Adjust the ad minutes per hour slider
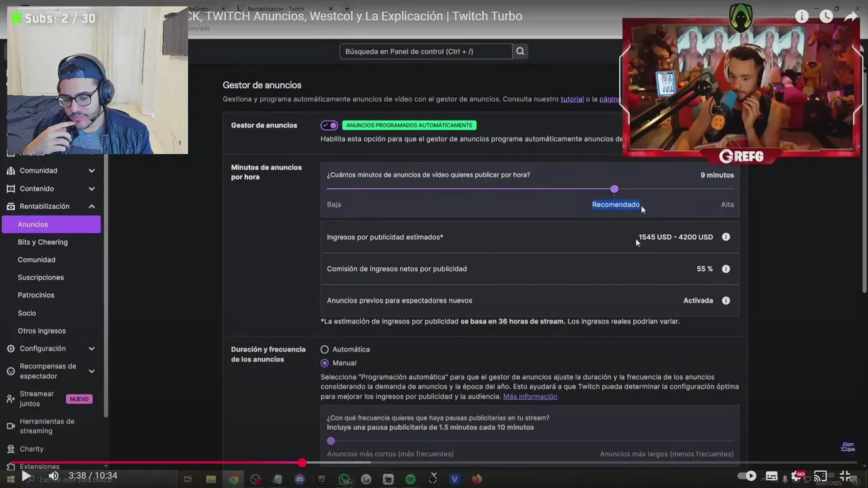 pyautogui.click(x=614, y=189)
